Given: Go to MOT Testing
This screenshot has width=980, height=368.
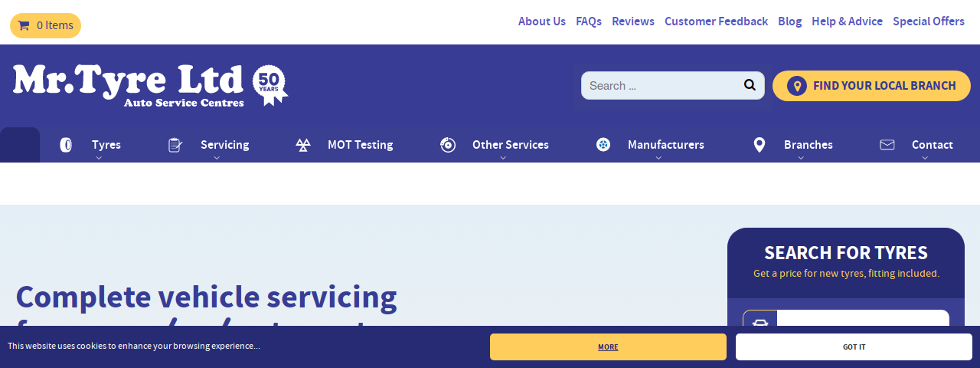Looking at the screenshot, I should pyautogui.click(x=361, y=145).
